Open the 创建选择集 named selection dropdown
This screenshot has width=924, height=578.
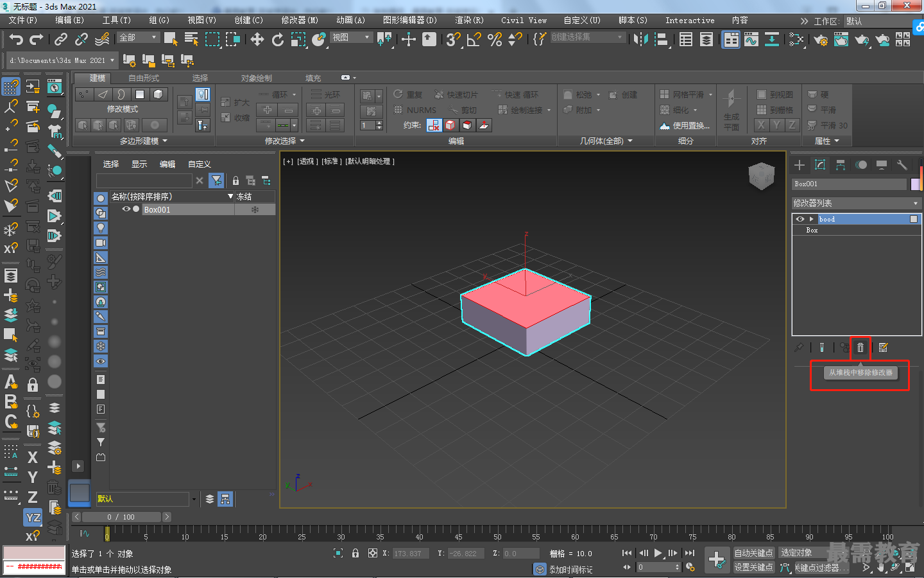pyautogui.click(x=588, y=37)
